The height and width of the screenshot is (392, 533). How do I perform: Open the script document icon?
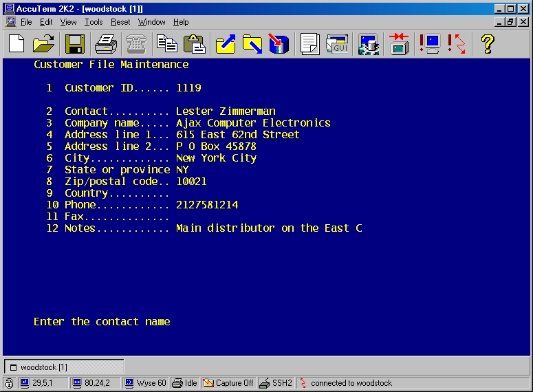[309, 44]
